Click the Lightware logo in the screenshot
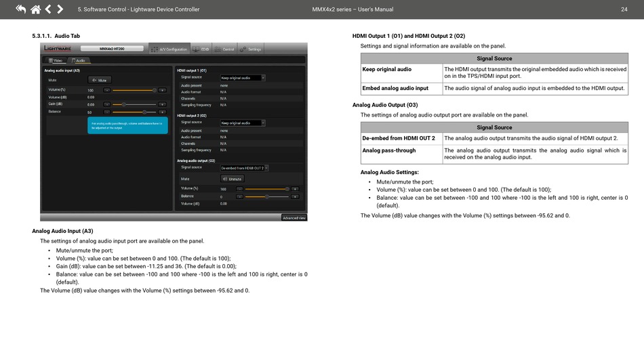This screenshot has height=361, width=644. coord(58,48)
